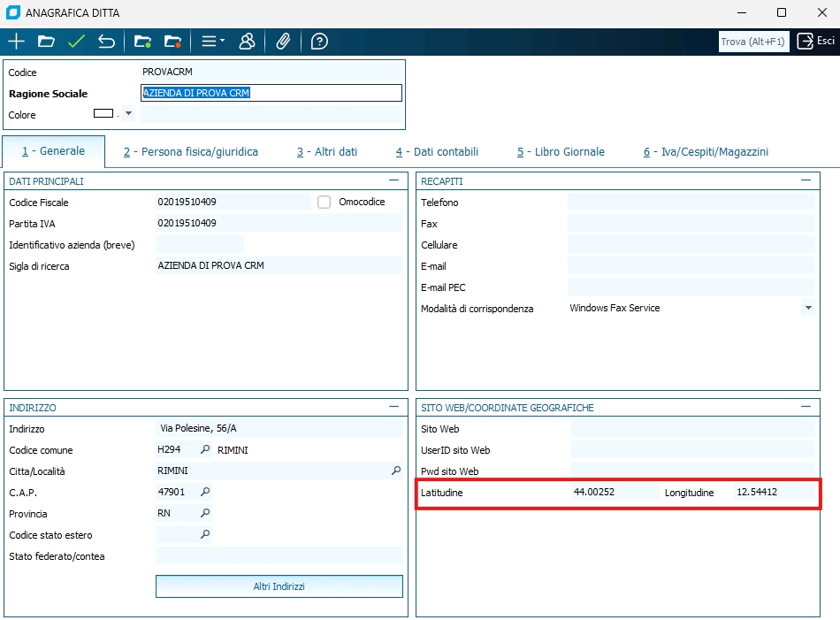
Task: Open the hamburger menu dropdown in toolbar
Action: (212, 42)
